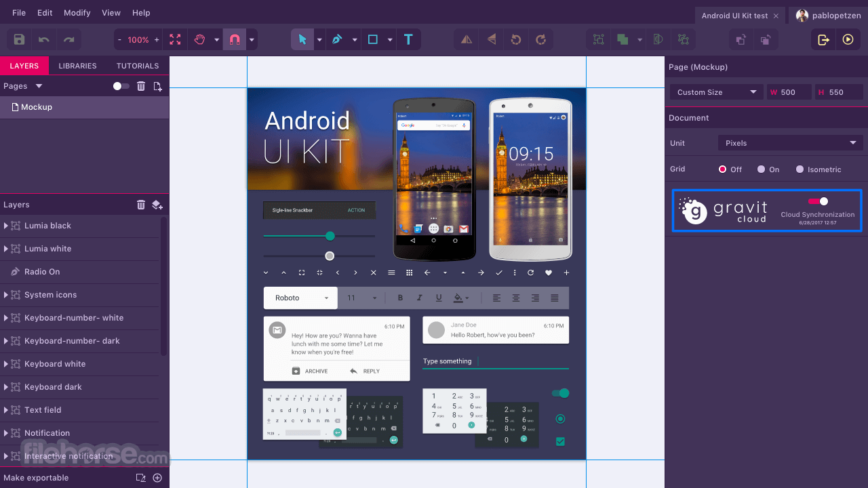Click the Undo arrow icon
The width and height of the screenshot is (868, 488).
click(x=44, y=40)
